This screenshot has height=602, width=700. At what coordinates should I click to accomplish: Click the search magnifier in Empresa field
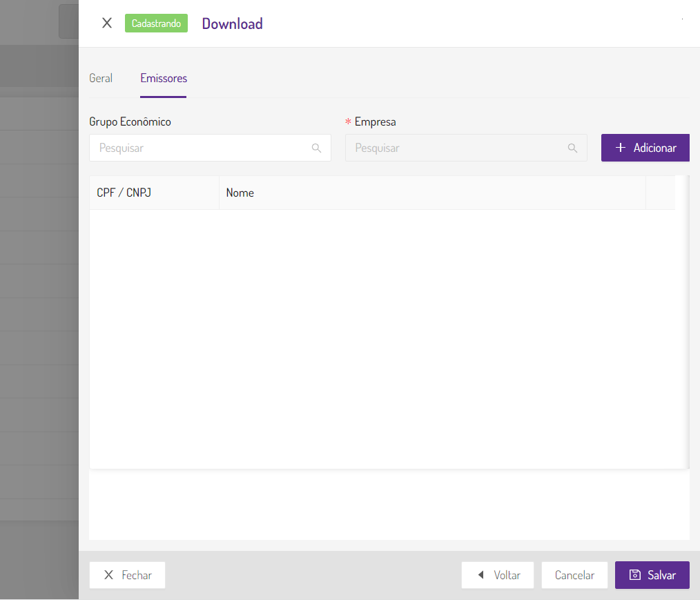[x=572, y=148]
